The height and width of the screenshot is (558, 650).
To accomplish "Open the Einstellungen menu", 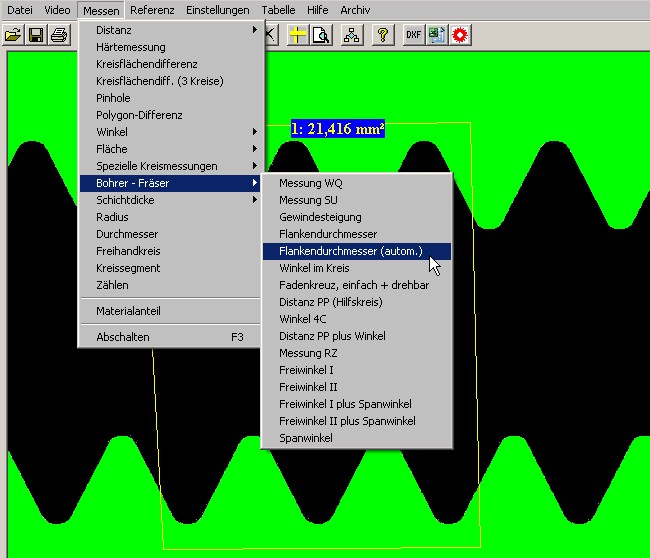I will tap(218, 10).
